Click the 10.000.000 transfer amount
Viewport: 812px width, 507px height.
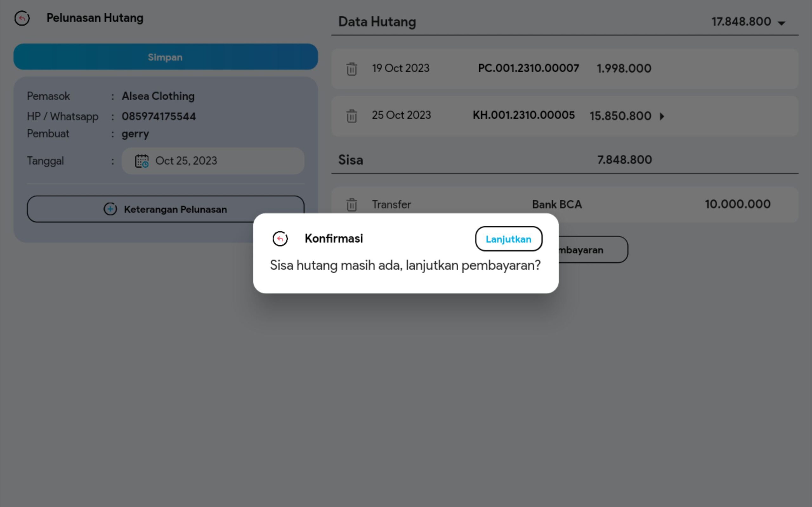coord(737,204)
